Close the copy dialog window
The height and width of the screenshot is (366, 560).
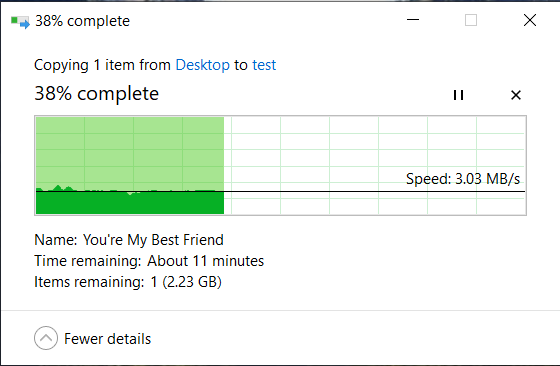point(530,20)
